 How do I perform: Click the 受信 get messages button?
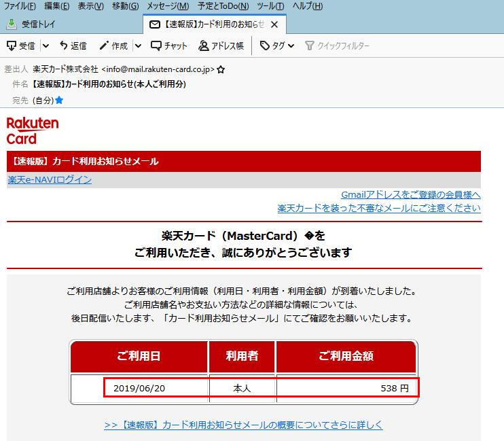[x=21, y=46]
